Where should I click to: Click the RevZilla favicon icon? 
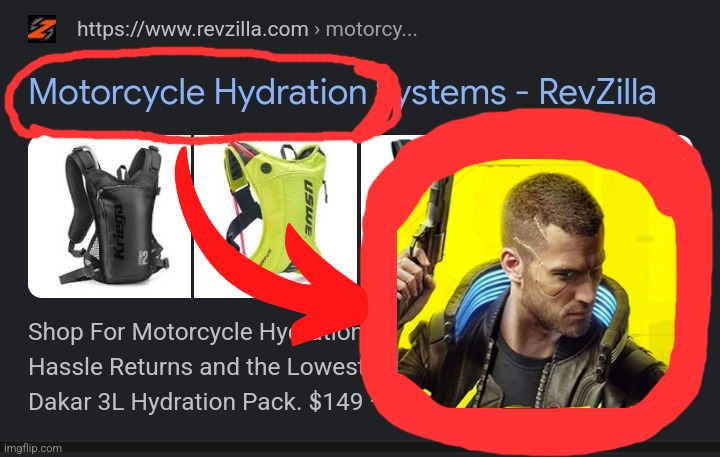[42, 29]
